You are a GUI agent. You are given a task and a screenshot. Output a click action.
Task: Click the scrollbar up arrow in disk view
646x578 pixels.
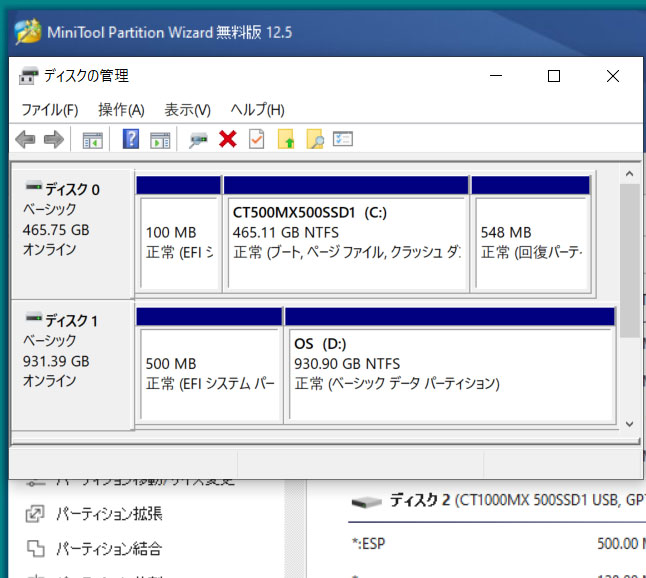(x=629, y=174)
